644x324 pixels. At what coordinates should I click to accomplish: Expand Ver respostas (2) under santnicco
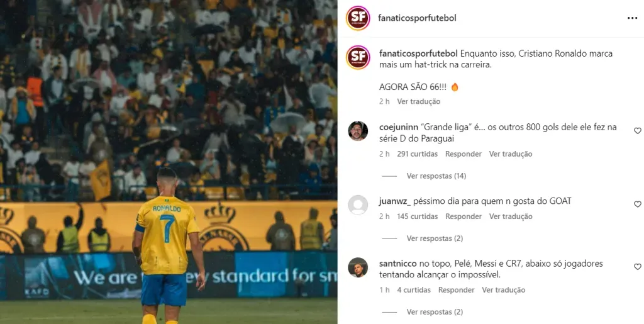435,311
